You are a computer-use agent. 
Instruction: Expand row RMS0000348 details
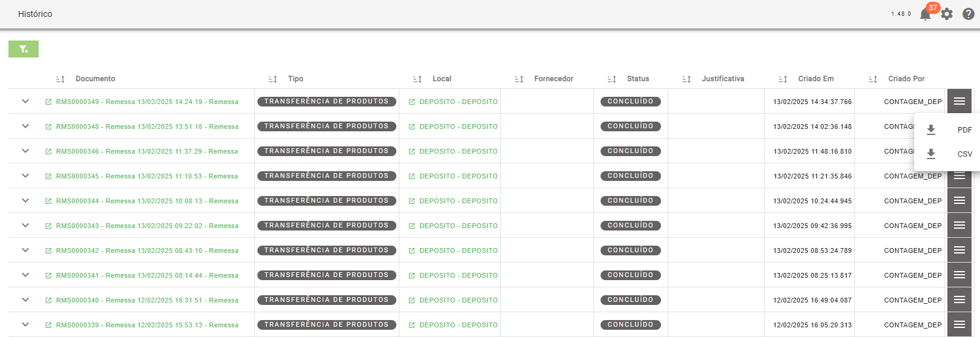click(x=25, y=126)
